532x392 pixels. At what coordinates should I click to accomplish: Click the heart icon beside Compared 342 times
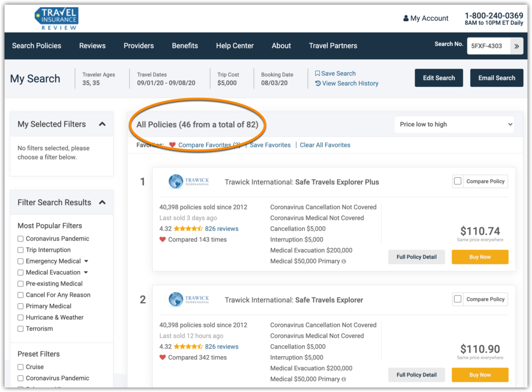click(x=163, y=357)
